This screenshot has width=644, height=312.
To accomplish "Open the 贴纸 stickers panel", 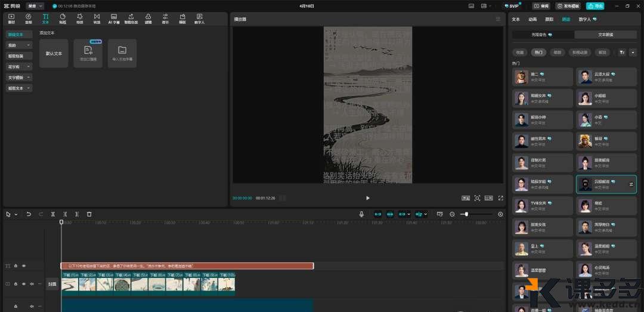I will coord(63,18).
